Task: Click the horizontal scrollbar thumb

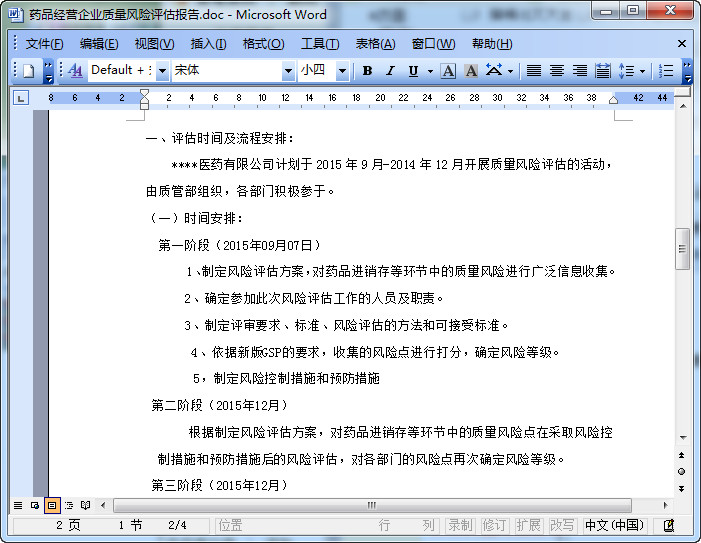Action: (372, 505)
